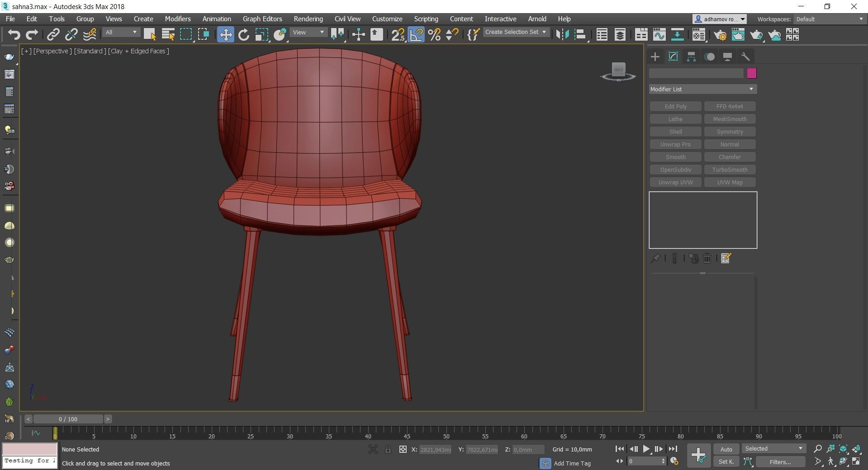Open the Create command panel tab
The height and width of the screenshot is (470, 868).
click(655, 56)
